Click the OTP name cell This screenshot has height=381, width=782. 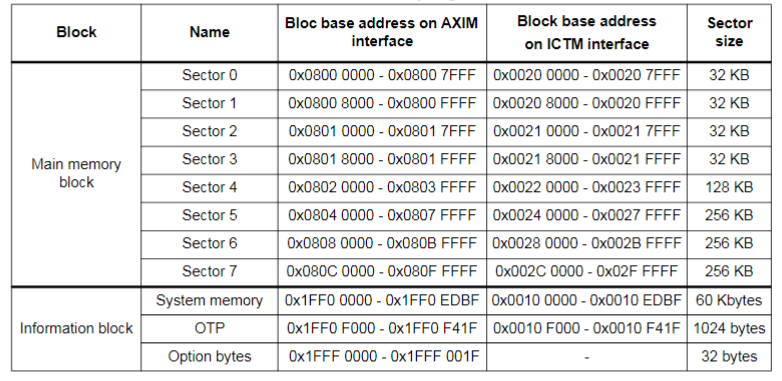click(x=209, y=328)
